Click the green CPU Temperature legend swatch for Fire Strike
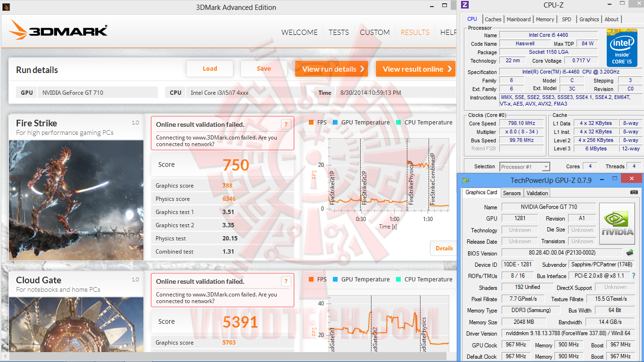 (398, 122)
